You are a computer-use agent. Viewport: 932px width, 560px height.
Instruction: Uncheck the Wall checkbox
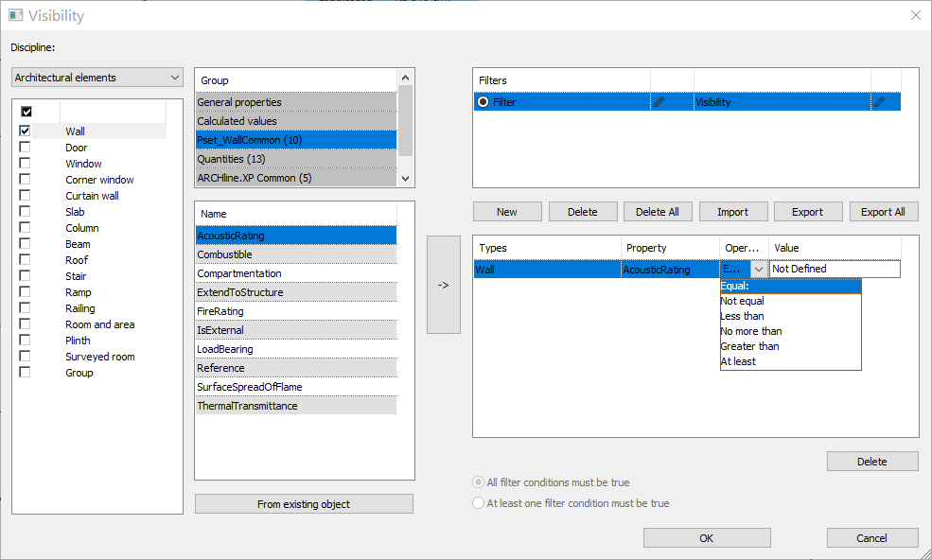click(x=25, y=131)
